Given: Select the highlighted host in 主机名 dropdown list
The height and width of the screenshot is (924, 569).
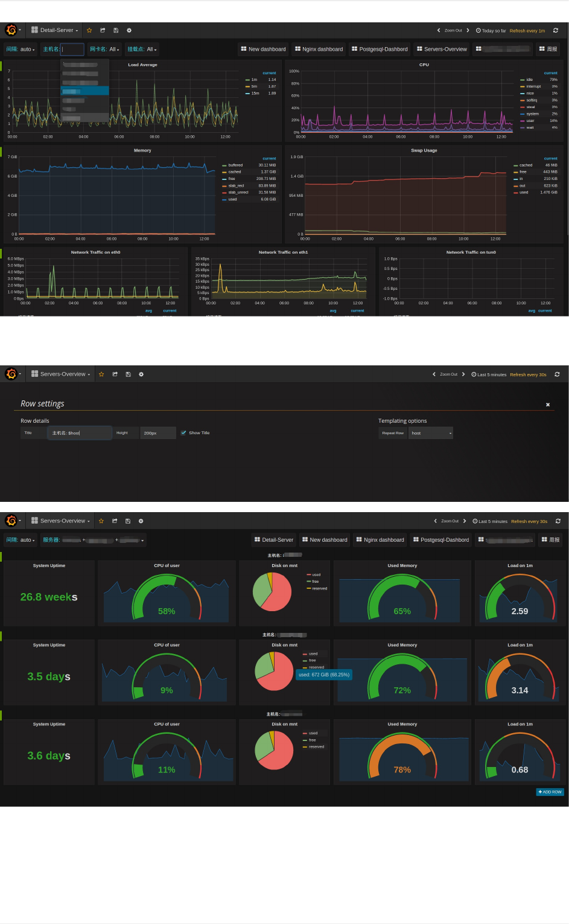Looking at the screenshot, I should (85, 91).
